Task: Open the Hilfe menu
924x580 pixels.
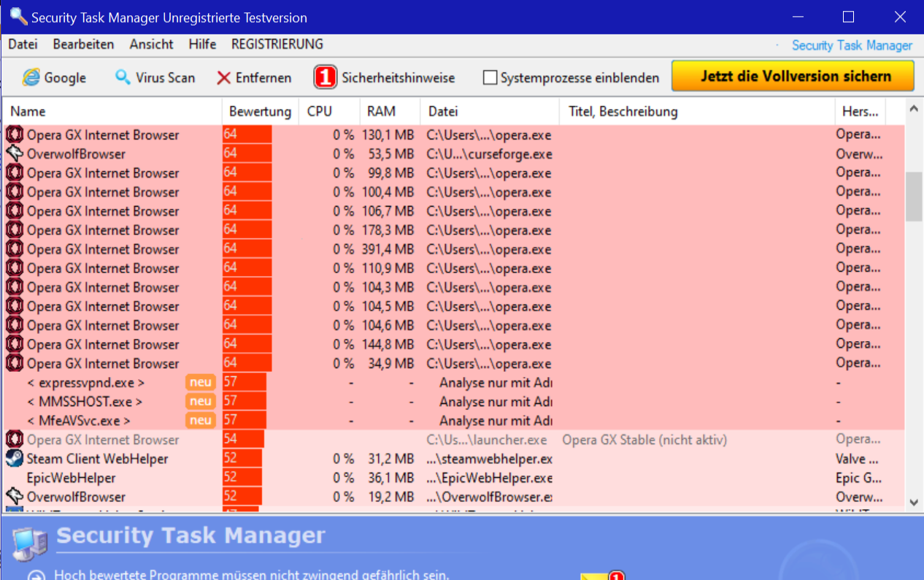Action: [202, 44]
